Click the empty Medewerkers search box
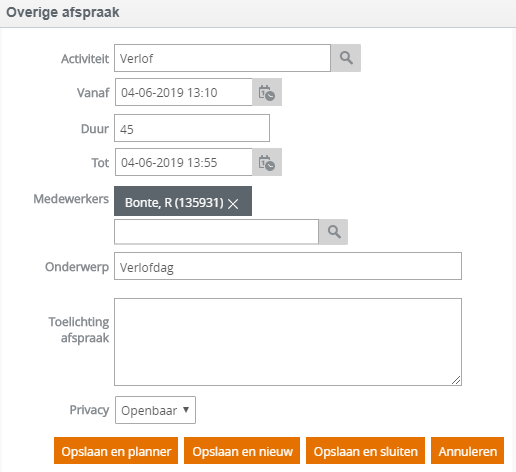Image resolution: width=516 pixels, height=472 pixels. click(216, 232)
